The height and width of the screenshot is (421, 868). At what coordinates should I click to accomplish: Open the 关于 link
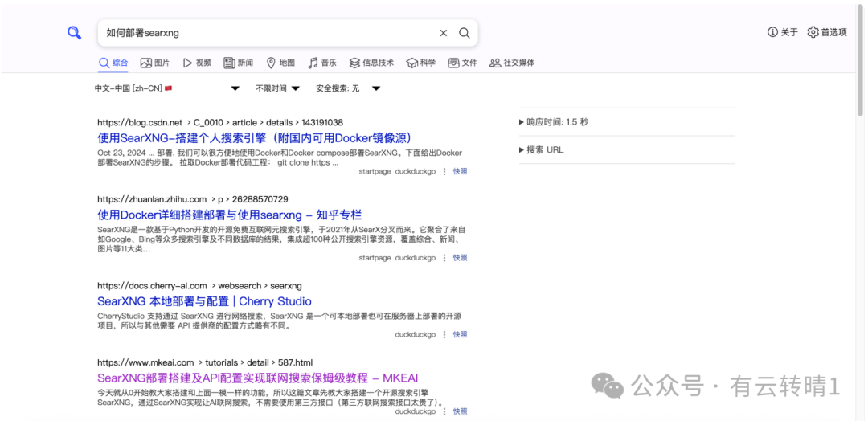(x=783, y=32)
